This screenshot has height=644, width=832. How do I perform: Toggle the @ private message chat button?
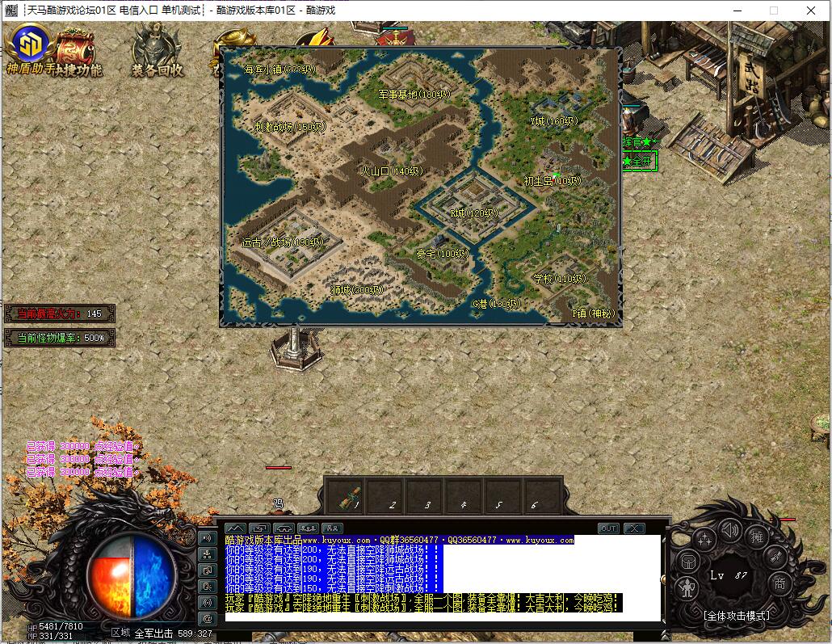pyautogui.click(x=207, y=618)
